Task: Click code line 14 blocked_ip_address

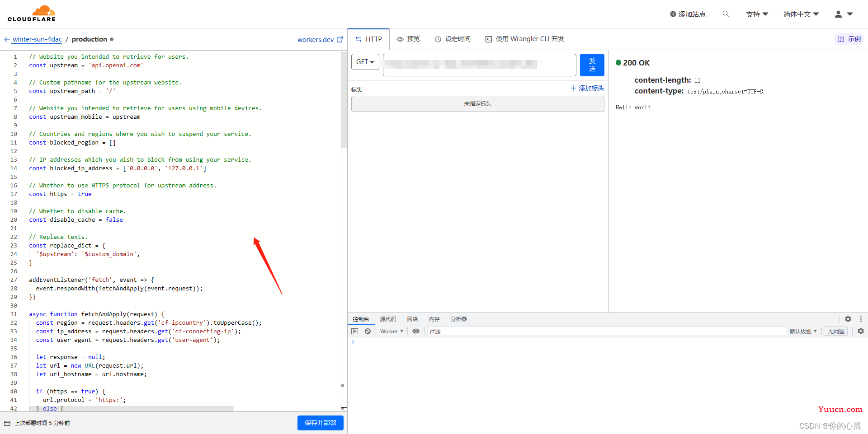Action: point(118,168)
